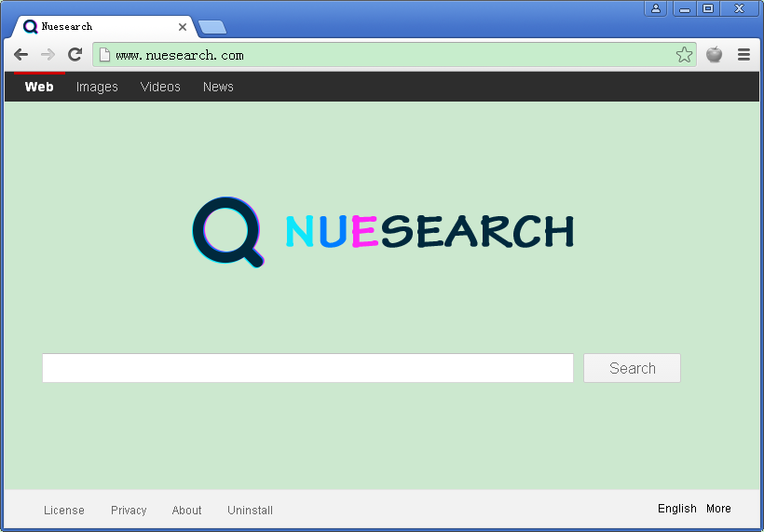Open the Privacy footer link
Image resolution: width=764 pixels, height=532 pixels.
tap(129, 510)
